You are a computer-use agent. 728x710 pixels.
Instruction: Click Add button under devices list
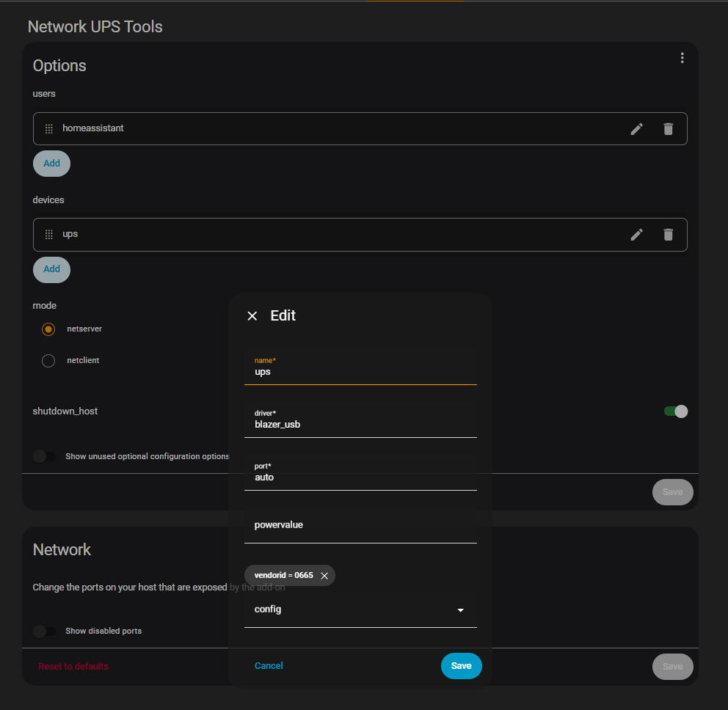click(x=51, y=269)
